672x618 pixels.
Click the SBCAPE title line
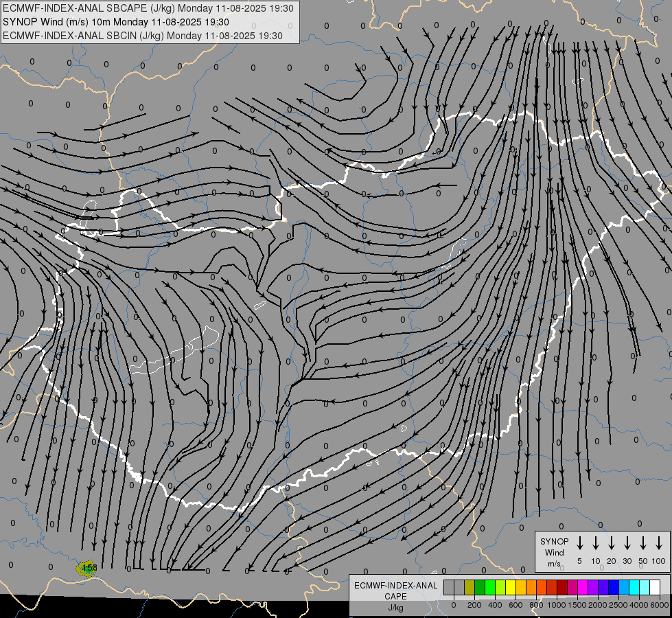148,8
